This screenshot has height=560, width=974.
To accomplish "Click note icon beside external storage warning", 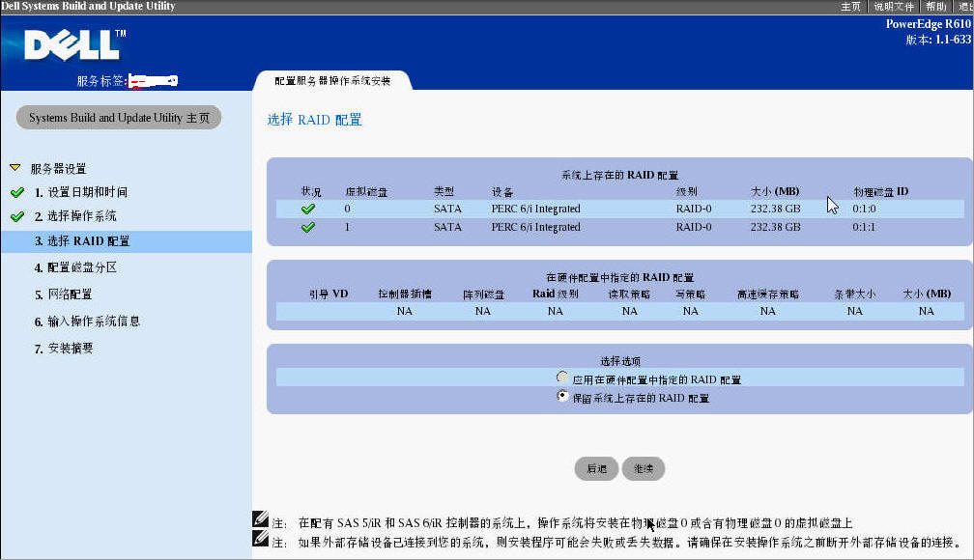I will coord(260,538).
